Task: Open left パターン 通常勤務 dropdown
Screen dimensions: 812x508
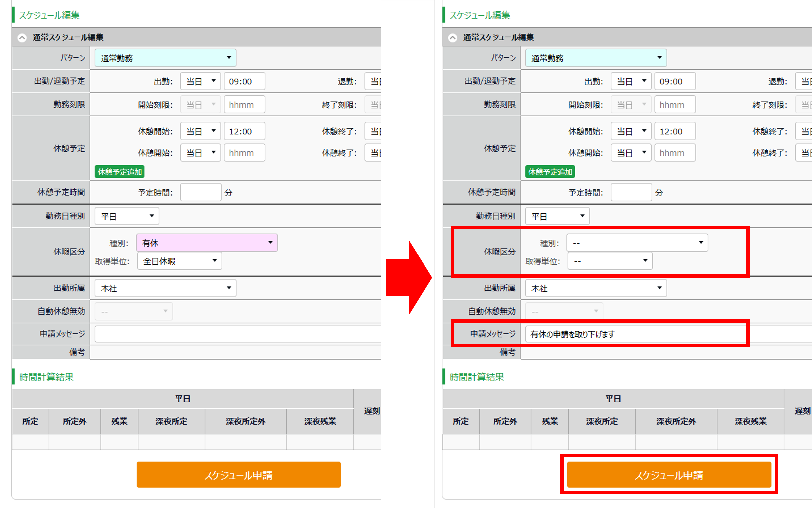Action: point(165,58)
